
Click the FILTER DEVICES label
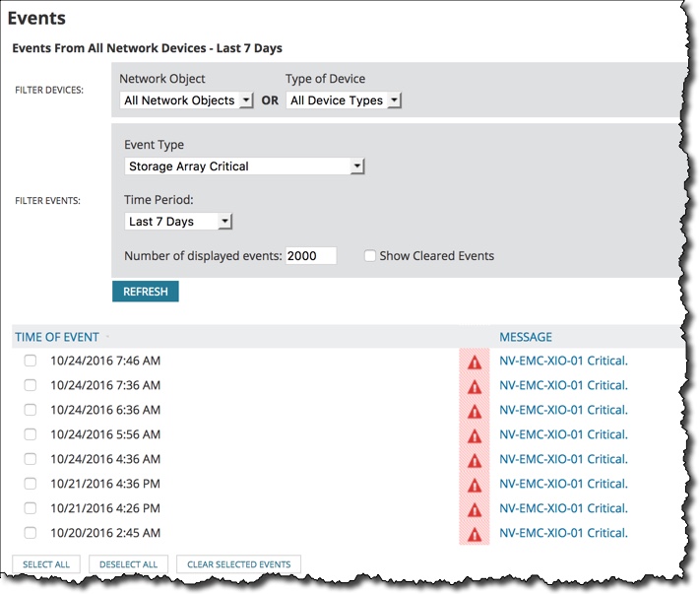[x=49, y=90]
